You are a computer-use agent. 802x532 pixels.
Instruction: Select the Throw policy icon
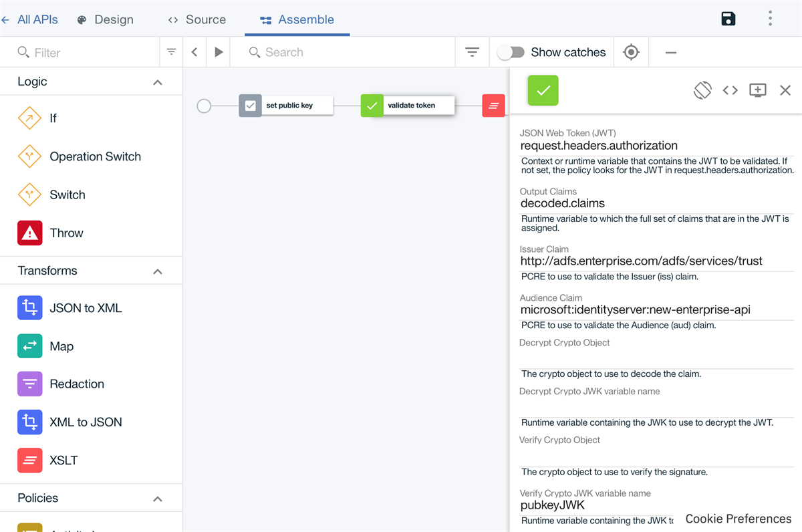29,233
